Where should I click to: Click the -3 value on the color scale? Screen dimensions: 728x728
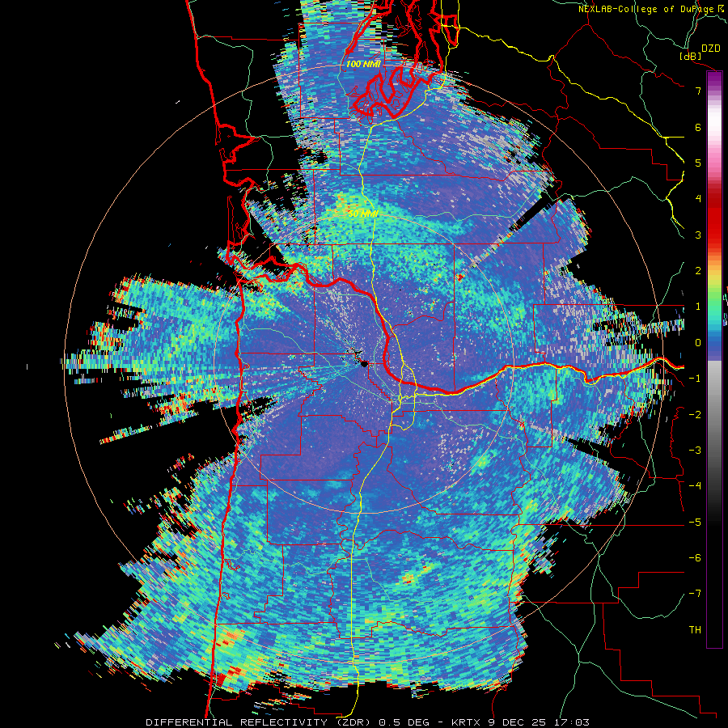point(695,451)
